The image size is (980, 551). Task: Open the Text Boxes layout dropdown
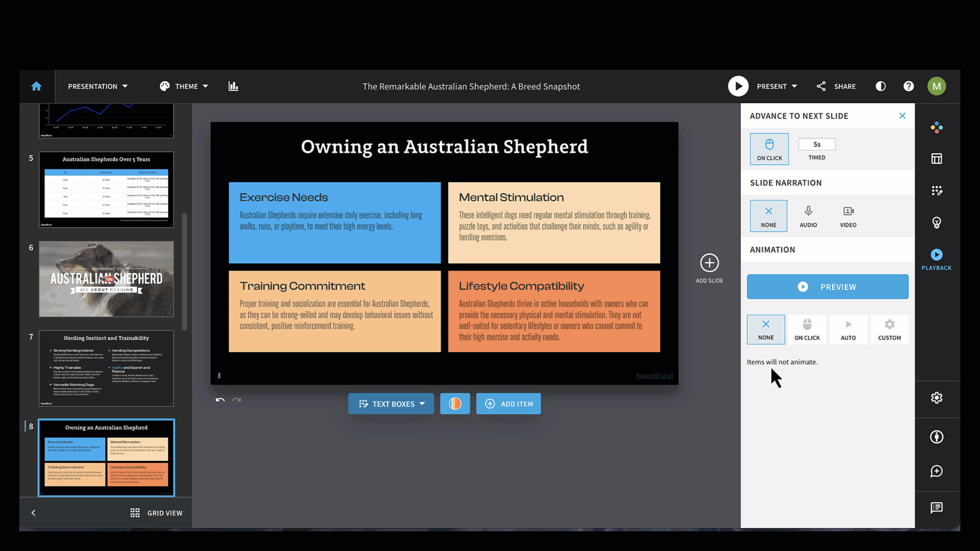391,404
